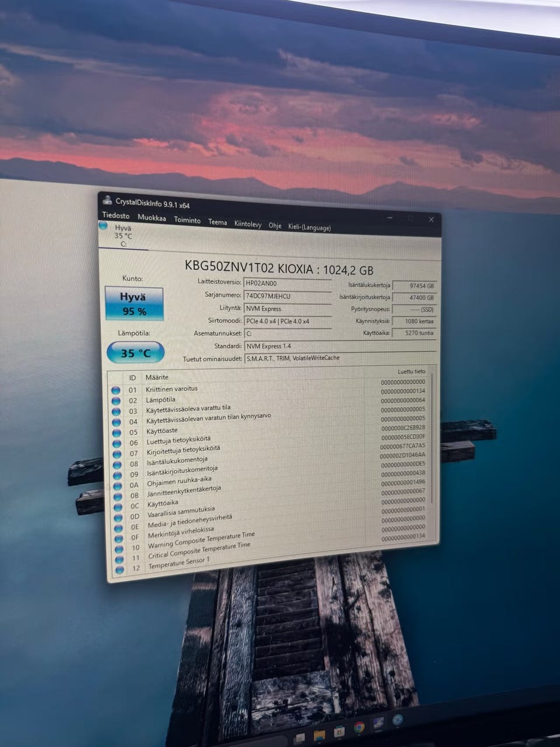The width and height of the screenshot is (560, 747).
Task: Click the status dot for Vaarallisia sammutuksia
Action: pyautogui.click(x=118, y=518)
